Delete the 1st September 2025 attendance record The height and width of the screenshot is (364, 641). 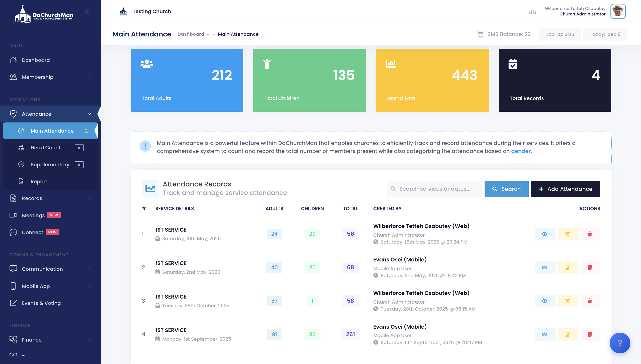pos(590,335)
